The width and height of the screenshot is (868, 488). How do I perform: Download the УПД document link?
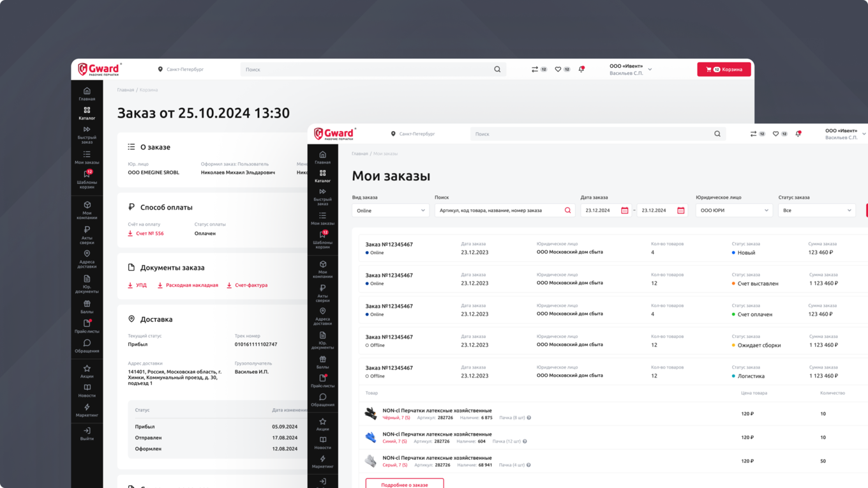(x=136, y=285)
